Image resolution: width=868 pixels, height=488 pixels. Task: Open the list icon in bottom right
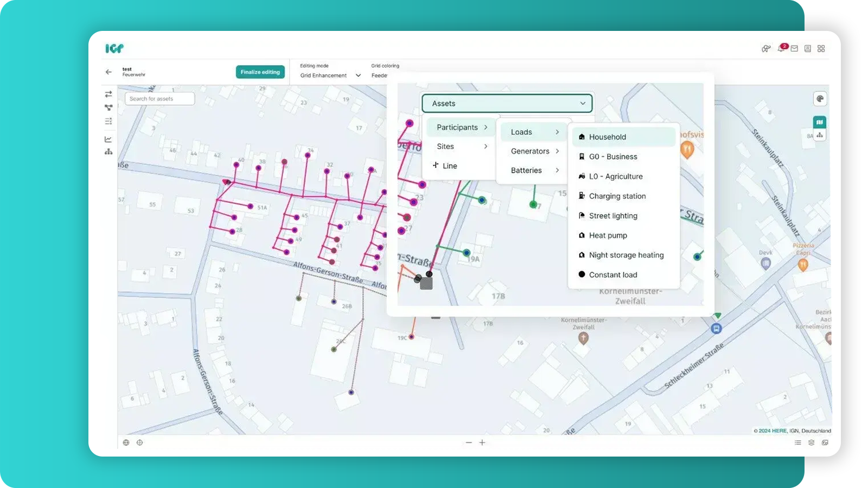point(798,442)
